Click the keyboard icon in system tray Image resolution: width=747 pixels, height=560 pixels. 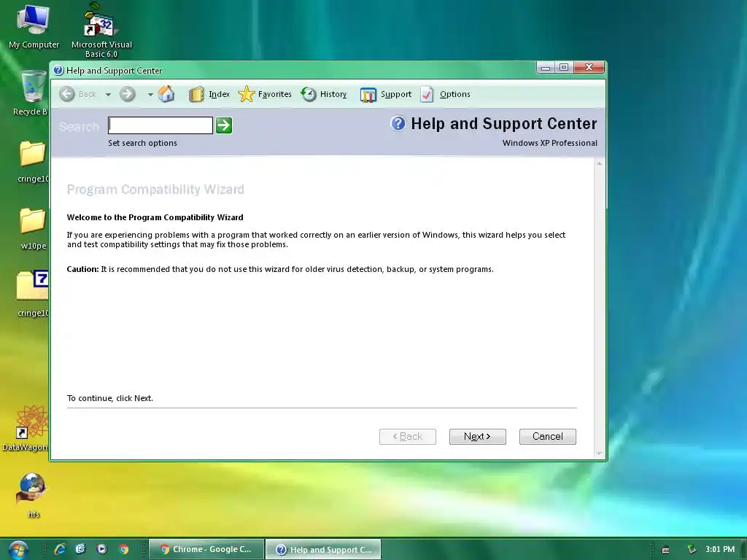click(x=665, y=550)
